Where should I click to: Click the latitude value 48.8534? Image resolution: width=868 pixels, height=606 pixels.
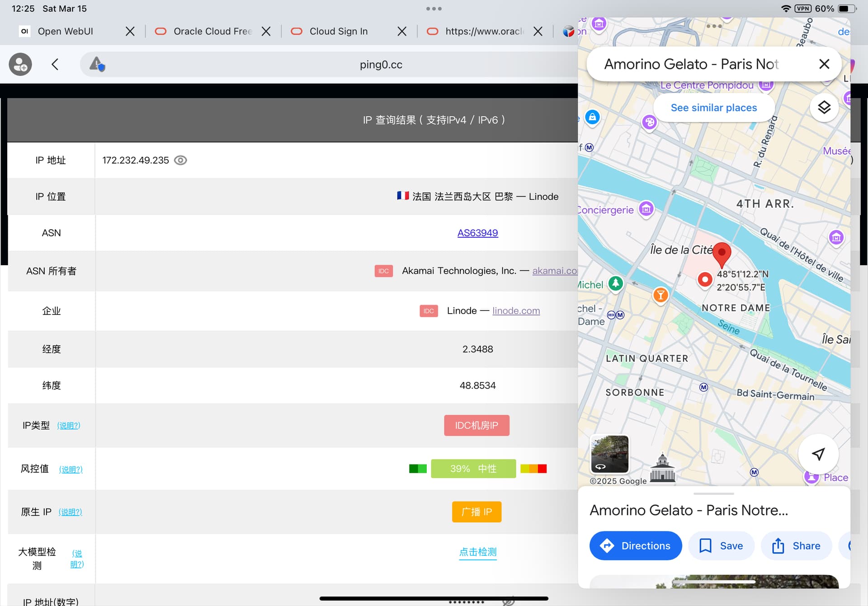point(477,385)
